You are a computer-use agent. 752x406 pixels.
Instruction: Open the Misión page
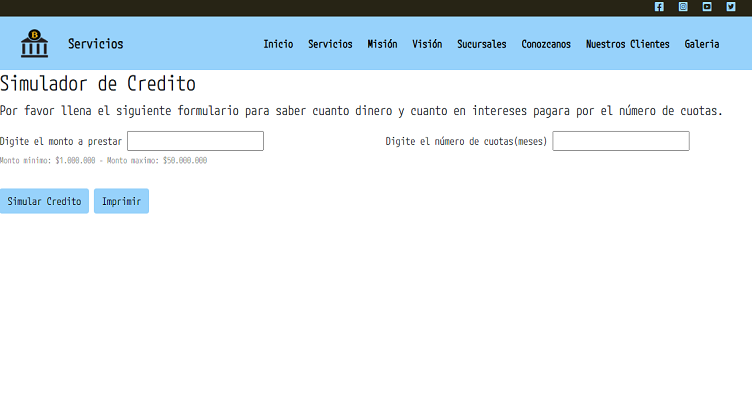[382, 44]
